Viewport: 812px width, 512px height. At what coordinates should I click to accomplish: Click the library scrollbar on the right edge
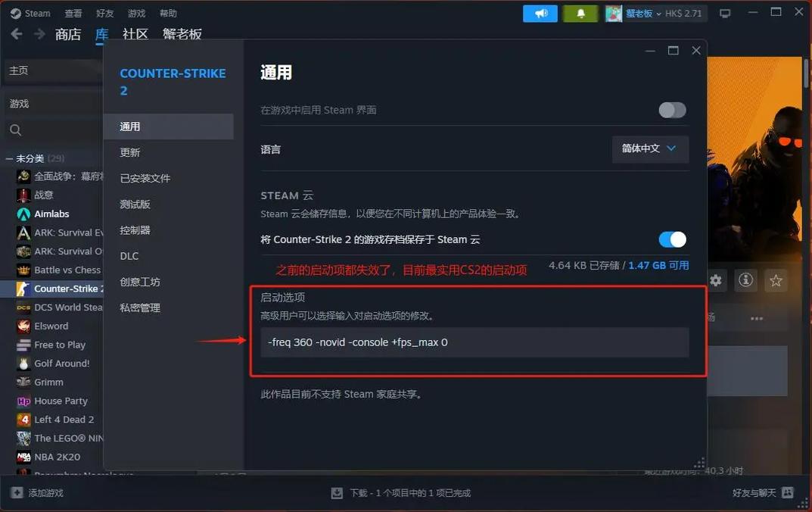[x=806, y=73]
